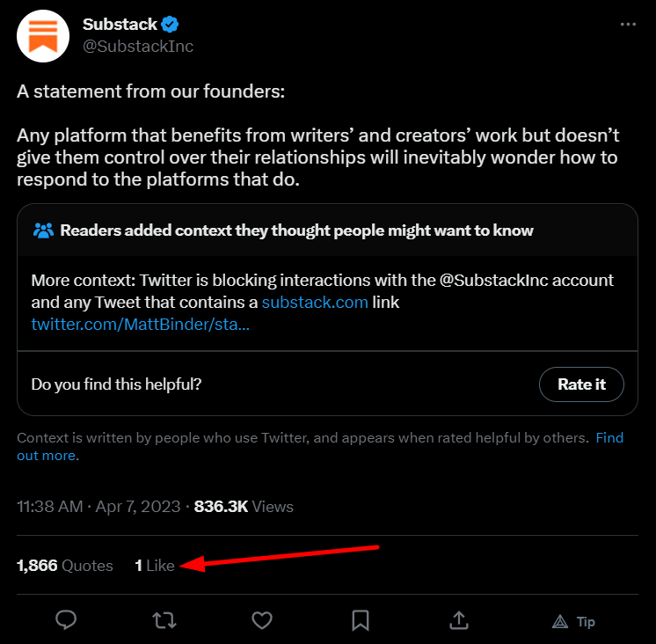Click the retweet arrows icon
This screenshot has height=644, width=656.
click(164, 620)
